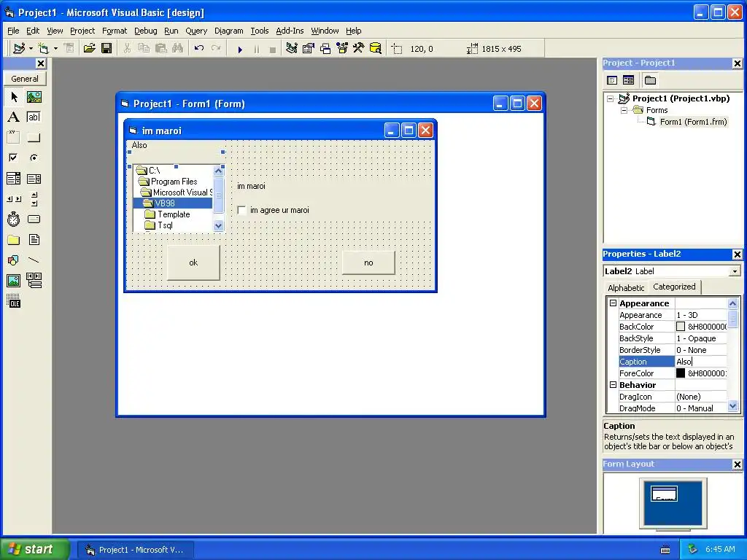Show Toolbox via hammer-wrench toolbar icon
This screenshot has width=747, height=560.
pos(359,49)
